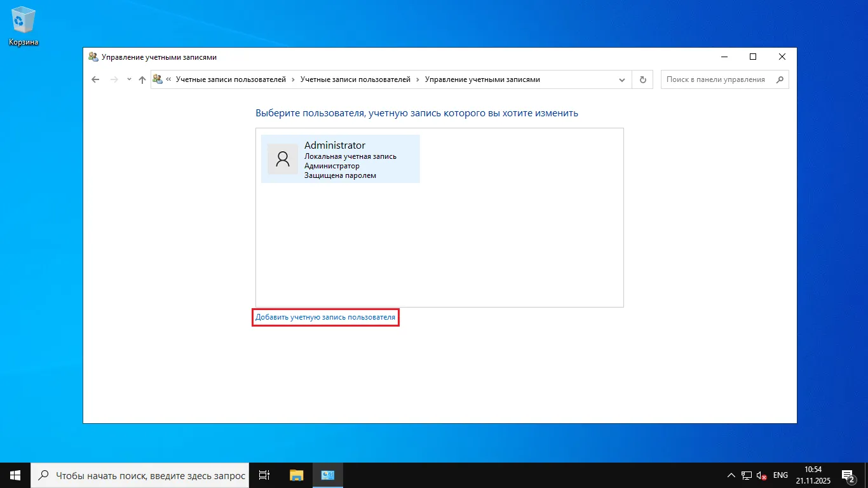Image resolution: width=868 pixels, height=488 pixels.
Task: Click the heading Выберите пользователя, учетную запись которого
Action: click(x=417, y=113)
